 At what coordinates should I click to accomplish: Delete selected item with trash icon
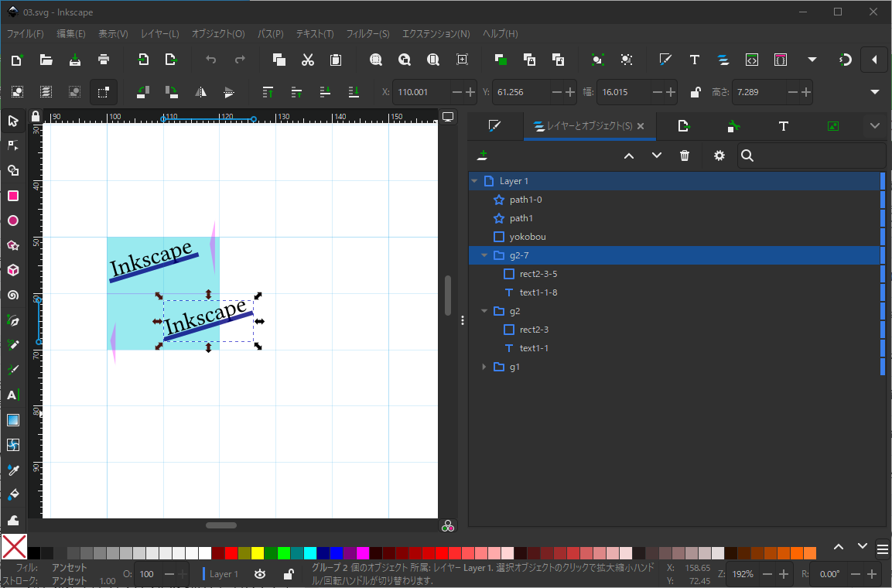[685, 156]
